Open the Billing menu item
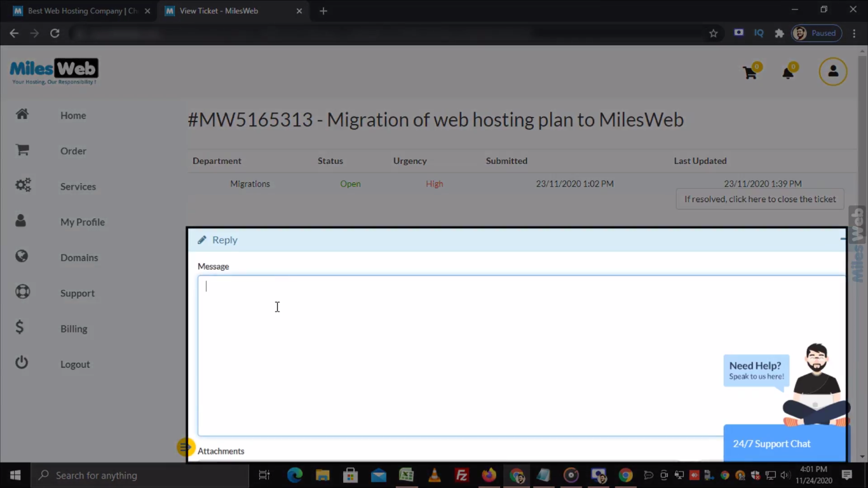Image resolution: width=868 pixels, height=488 pixels. pyautogui.click(x=74, y=329)
